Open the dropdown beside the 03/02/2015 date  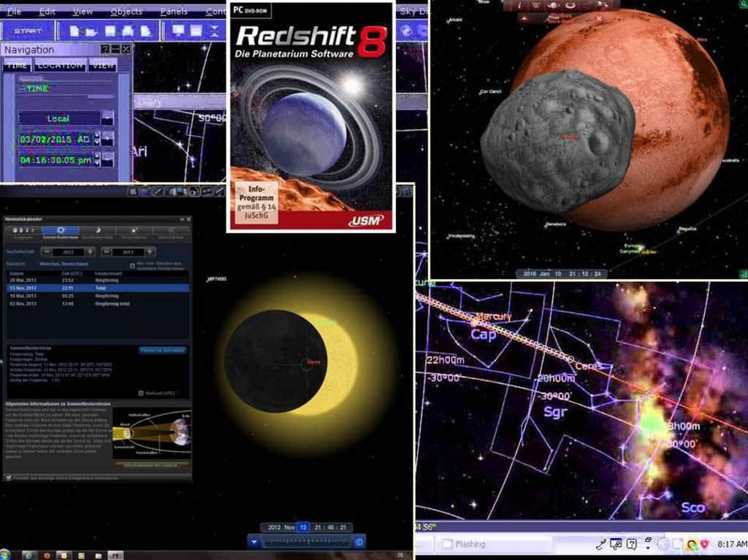click(x=108, y=139)
